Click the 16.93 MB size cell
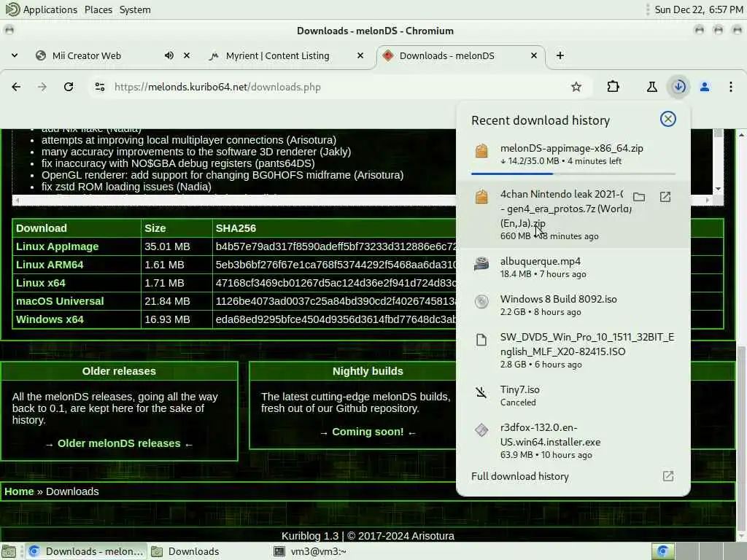747x560 pixels. (167, 319)
